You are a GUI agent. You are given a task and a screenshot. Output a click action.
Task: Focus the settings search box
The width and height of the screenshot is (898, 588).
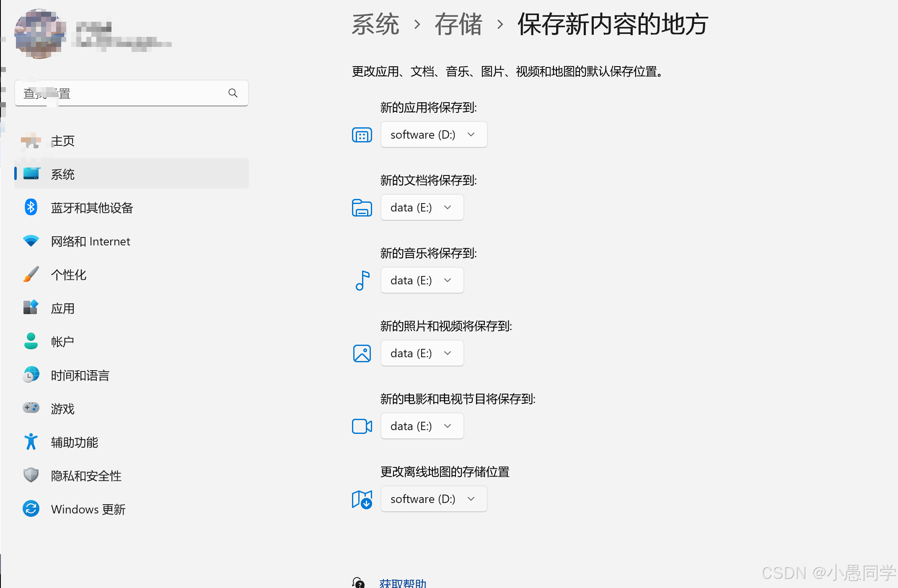pos(126,93)
